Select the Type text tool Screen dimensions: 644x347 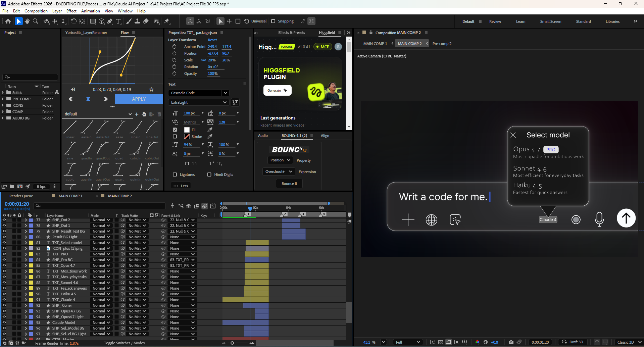coord(118,21)
